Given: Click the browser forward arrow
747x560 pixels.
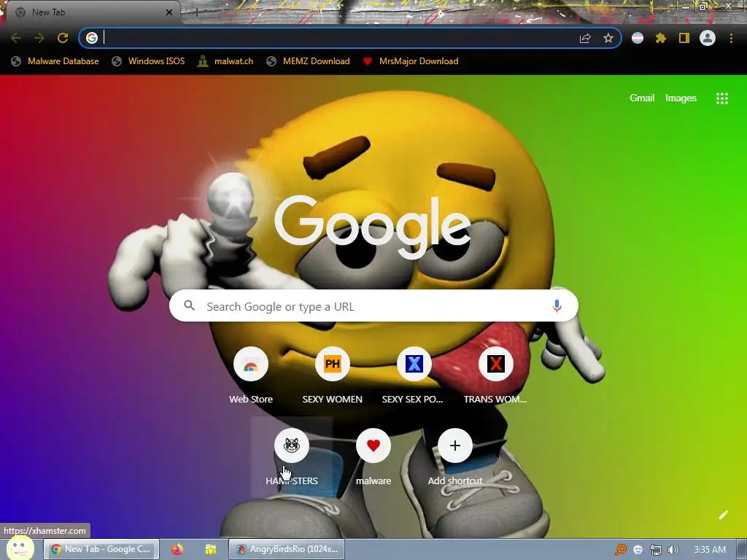Looking at the screenshot, I should click(39, 38).
